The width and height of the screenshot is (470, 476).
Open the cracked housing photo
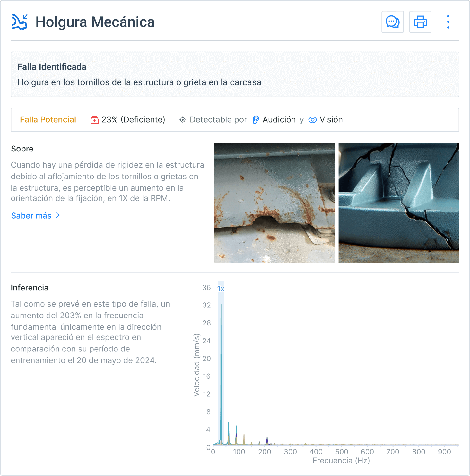coord(399,203)
